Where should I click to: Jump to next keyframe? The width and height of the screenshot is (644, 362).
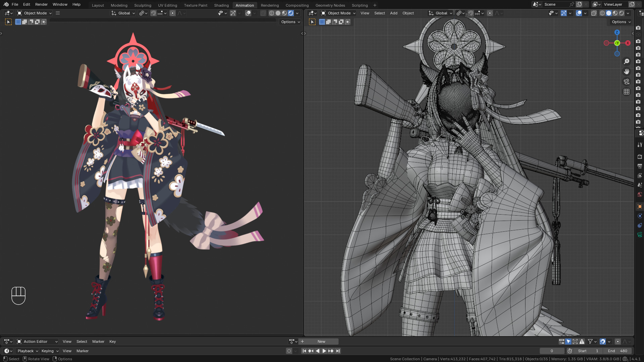tap(331, 351)
